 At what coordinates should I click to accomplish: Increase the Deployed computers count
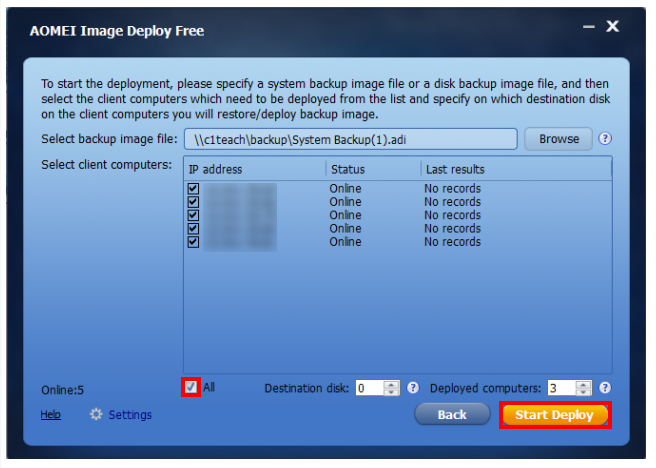583,384
